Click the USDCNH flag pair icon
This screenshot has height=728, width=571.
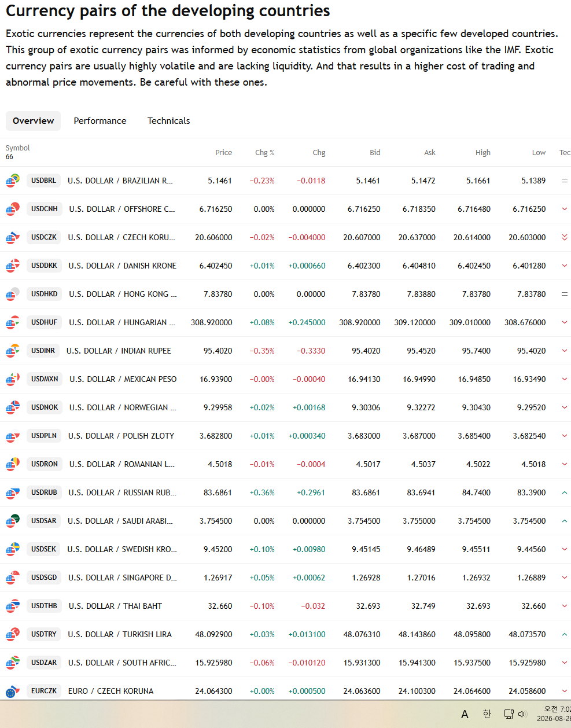(x=13, y=209)
